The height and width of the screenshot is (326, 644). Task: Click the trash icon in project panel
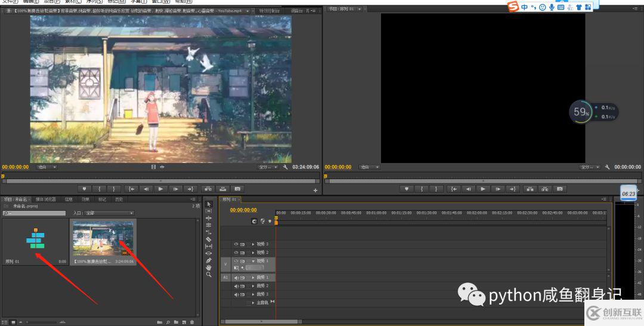tap(192, 322)
